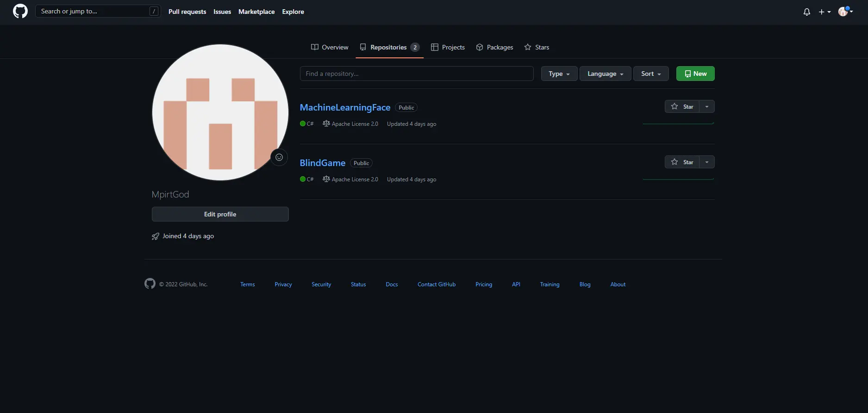Click the profile avatar image
This screenshot has width=868, height=413.
[220, 112]
